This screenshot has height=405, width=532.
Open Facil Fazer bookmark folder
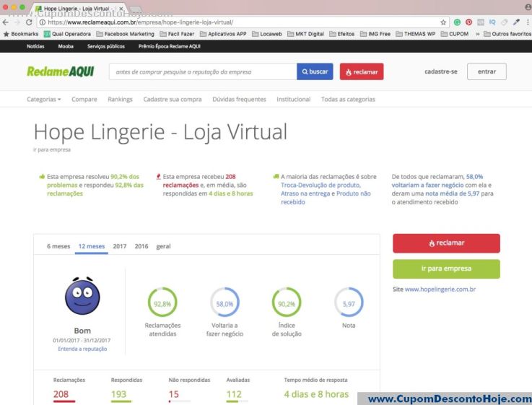tap(177, 34)
